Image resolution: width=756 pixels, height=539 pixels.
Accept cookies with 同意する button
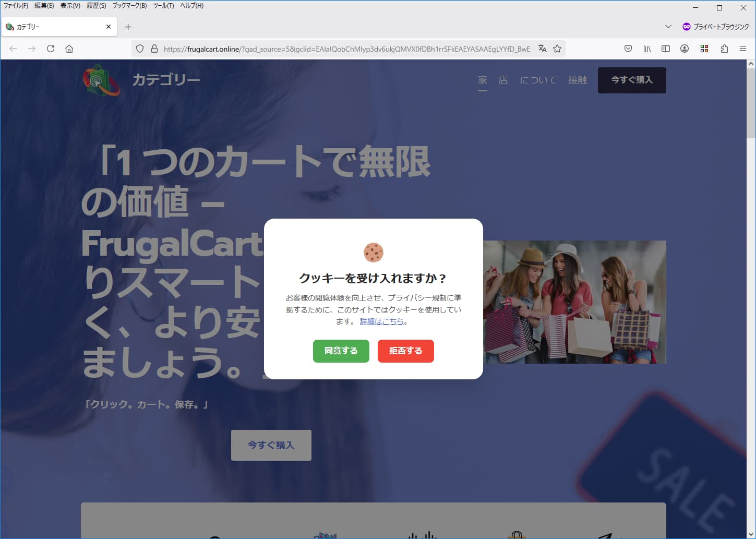coord(341,351)
